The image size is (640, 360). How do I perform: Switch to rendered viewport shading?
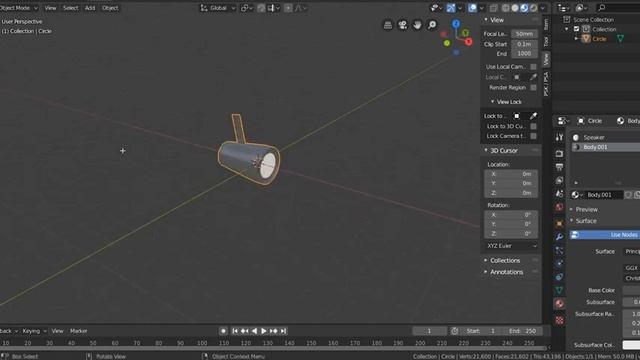[x=533, y=8]
